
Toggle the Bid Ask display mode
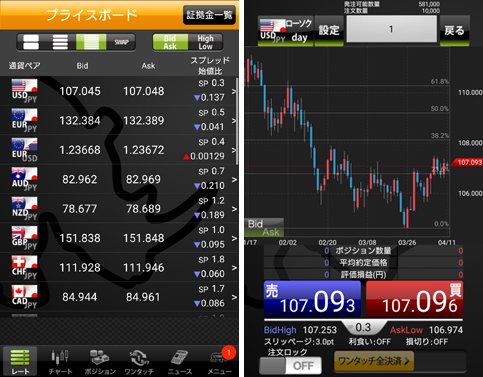click(x=170, y=42)
